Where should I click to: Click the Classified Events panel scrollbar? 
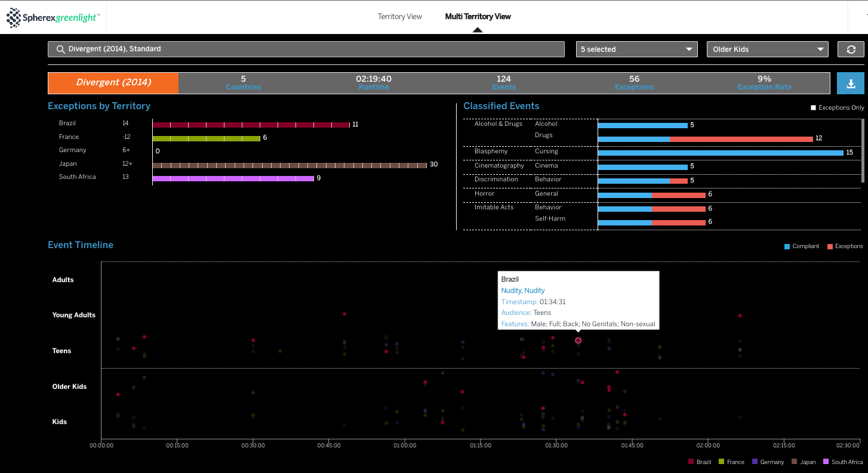tap(863, 150)
